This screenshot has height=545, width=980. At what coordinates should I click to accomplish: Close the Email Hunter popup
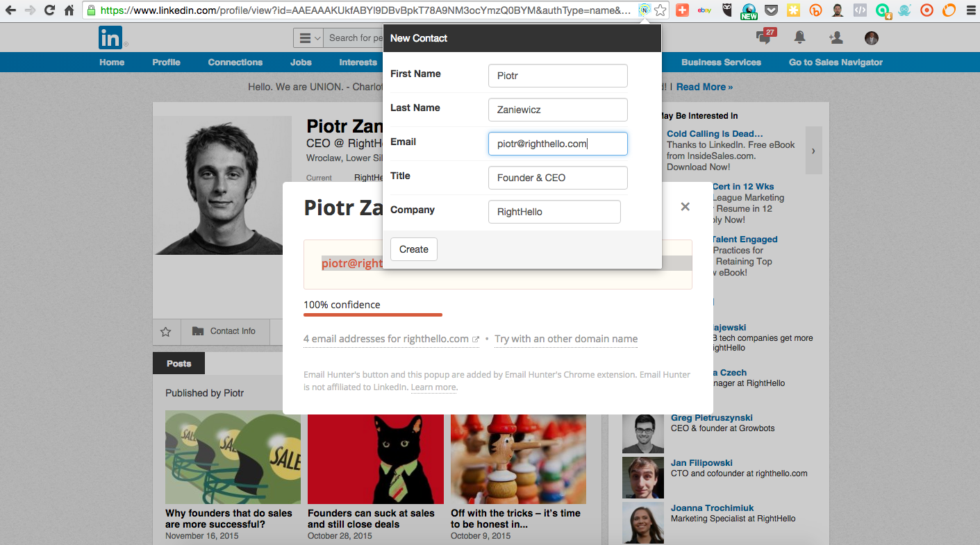pyautogui.click(x=685, y=206)
